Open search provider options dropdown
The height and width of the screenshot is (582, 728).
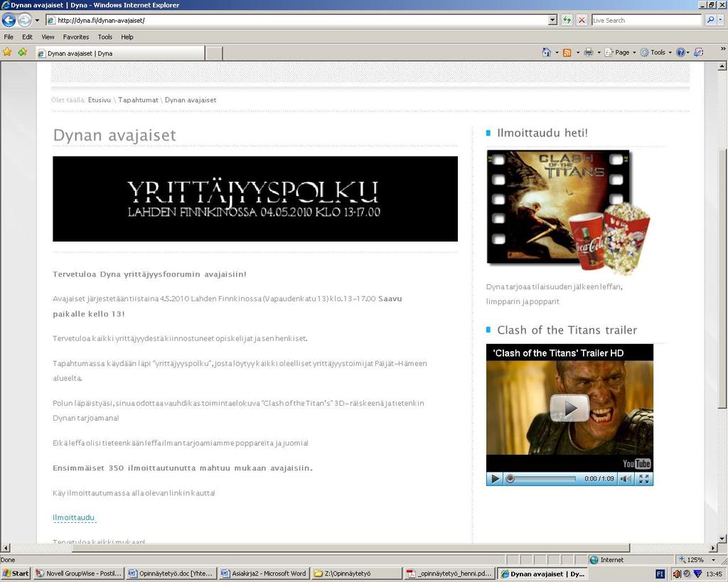point(721,21)
